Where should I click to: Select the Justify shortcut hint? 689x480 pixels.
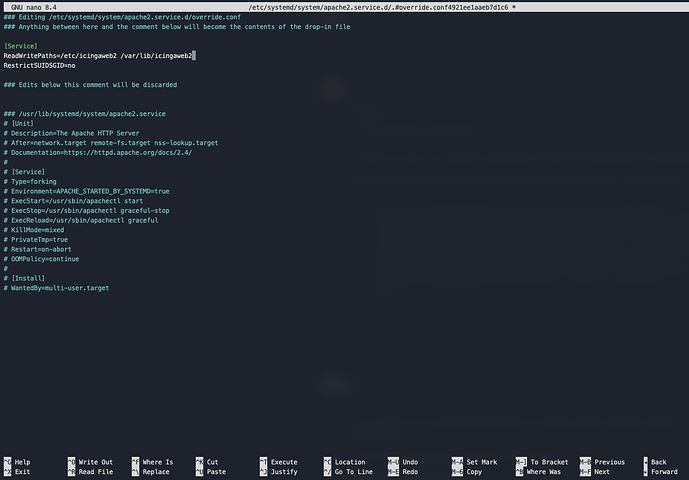pos(284,472)
